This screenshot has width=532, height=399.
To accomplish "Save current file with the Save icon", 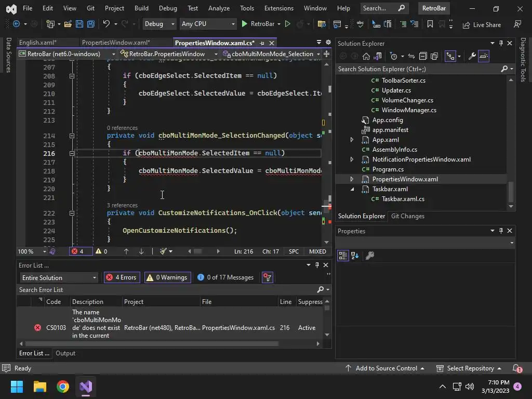I will [79, 24].
